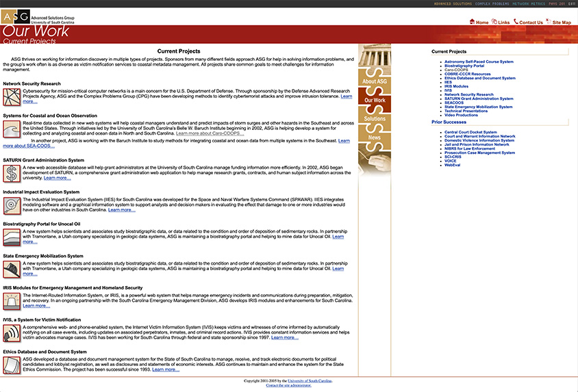Select the News puzzle tab
Viewport: 578px width, 392px height.
point(375,138)
